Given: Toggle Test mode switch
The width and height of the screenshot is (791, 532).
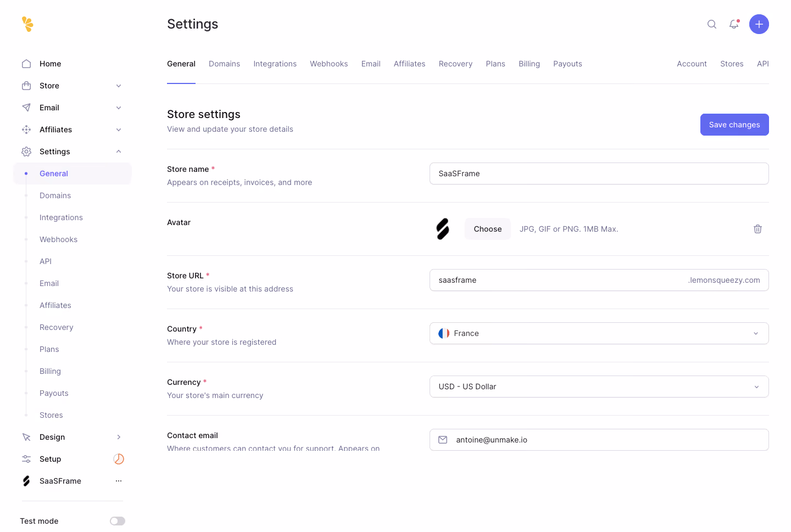Looking at the screenshot, I should click(118, 521).
